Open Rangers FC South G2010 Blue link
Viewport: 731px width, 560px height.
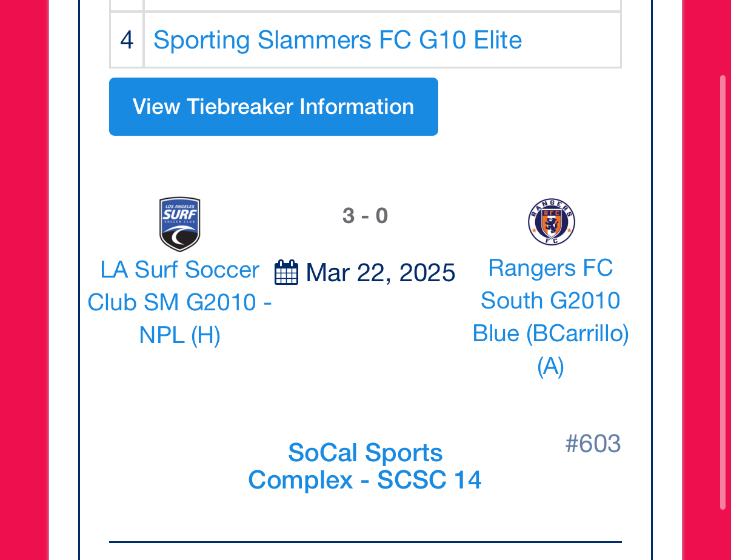[550, 317]
